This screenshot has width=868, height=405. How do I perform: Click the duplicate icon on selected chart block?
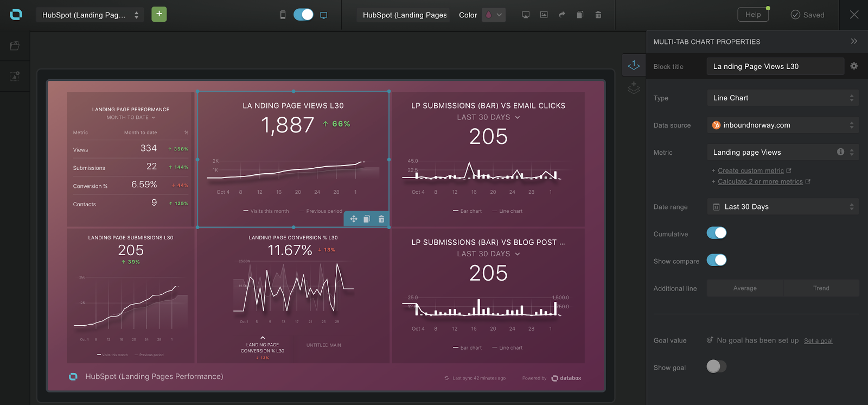pos(367,219)
